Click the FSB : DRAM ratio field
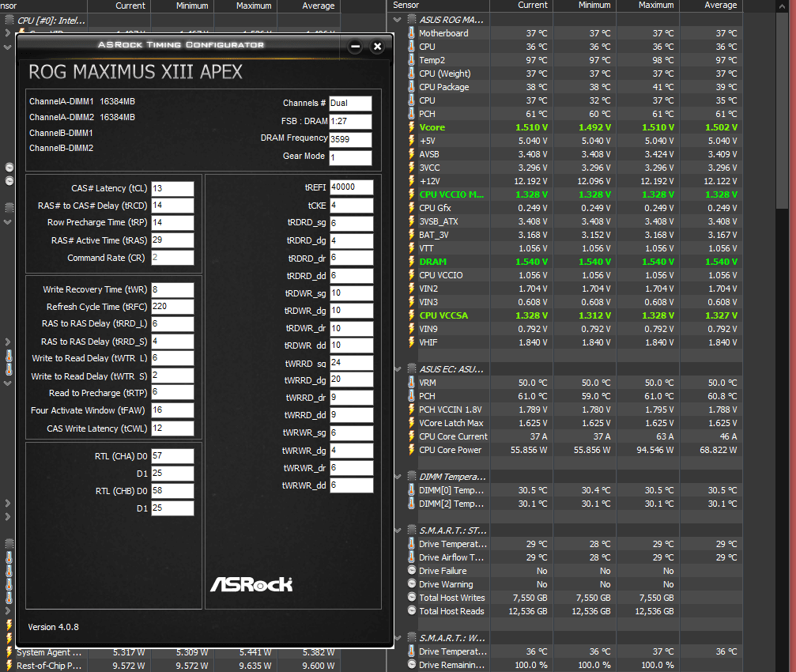 tap(350, 122)
